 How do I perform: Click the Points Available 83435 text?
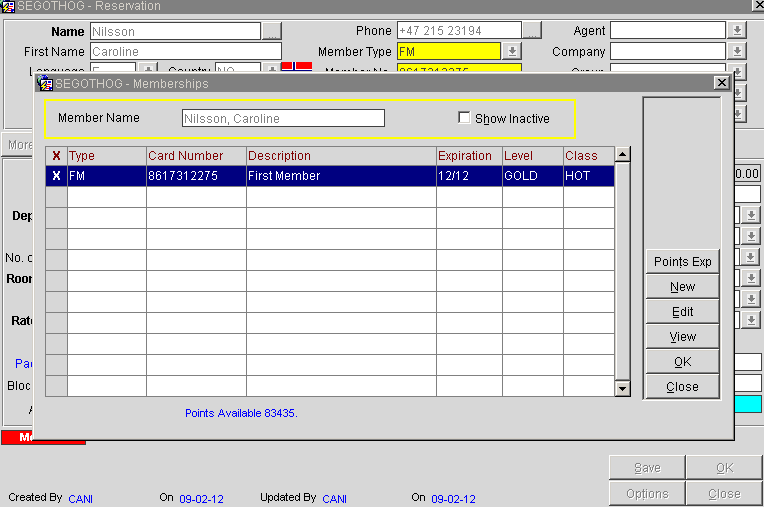[x=241, y=413]
